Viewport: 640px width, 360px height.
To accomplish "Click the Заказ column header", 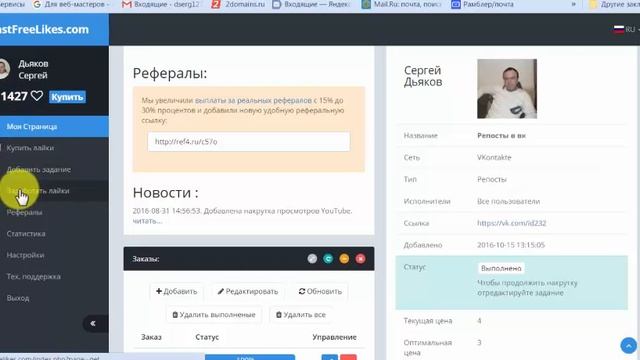I will click(x=151, y=337).
